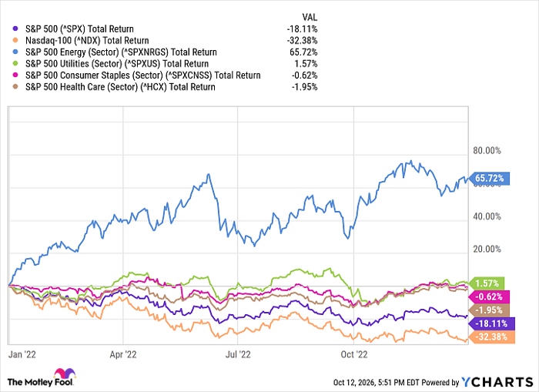539x392 pixels.
Task: Click the 80.00% y-axis label
Action: pos(487,151)
